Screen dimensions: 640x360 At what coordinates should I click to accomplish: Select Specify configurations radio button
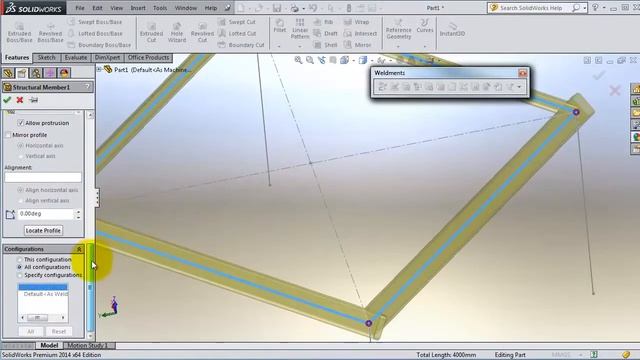[x=19, y=275]
